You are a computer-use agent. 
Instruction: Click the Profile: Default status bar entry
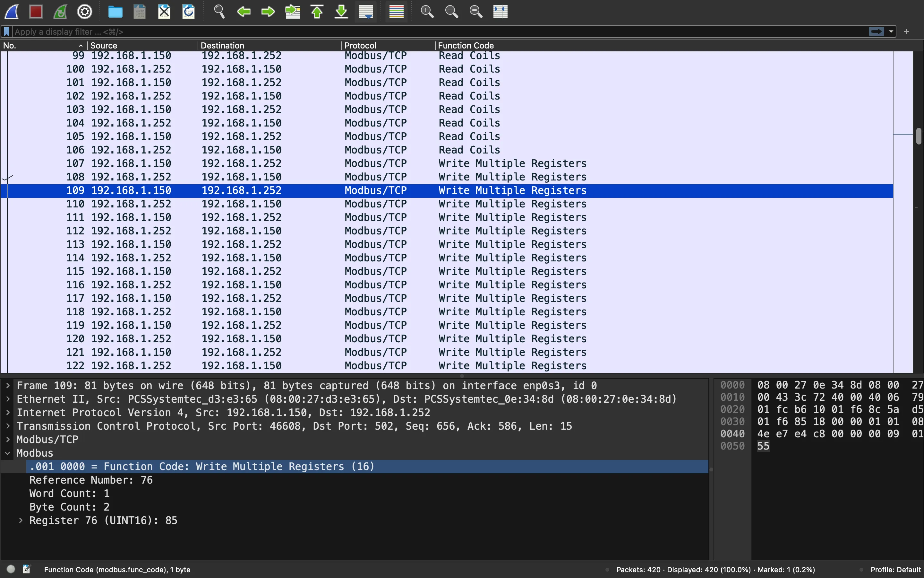point(895,570)
